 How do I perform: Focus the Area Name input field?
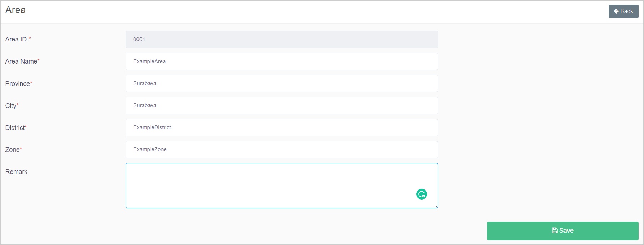coord(282,61)
